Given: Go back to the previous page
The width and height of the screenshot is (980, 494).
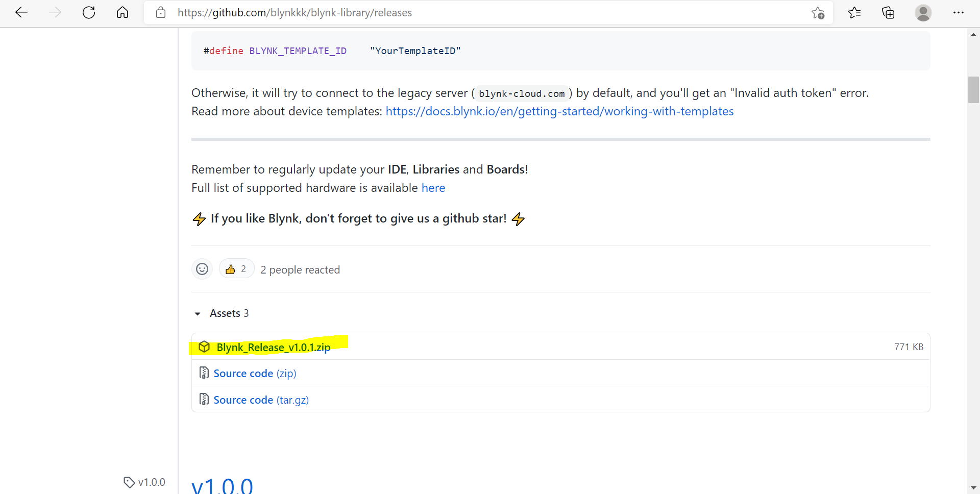Looking at the screenshot, I should point(21,13).
